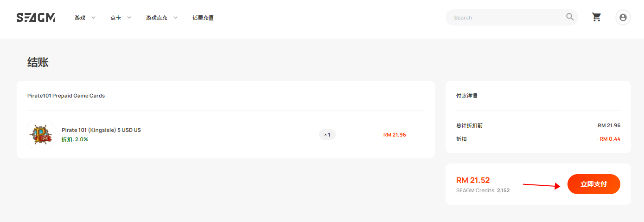Viewport: 644px width, 222px height.
Task: Click the 立即支付 pay now button
Action: coord(594,184)
